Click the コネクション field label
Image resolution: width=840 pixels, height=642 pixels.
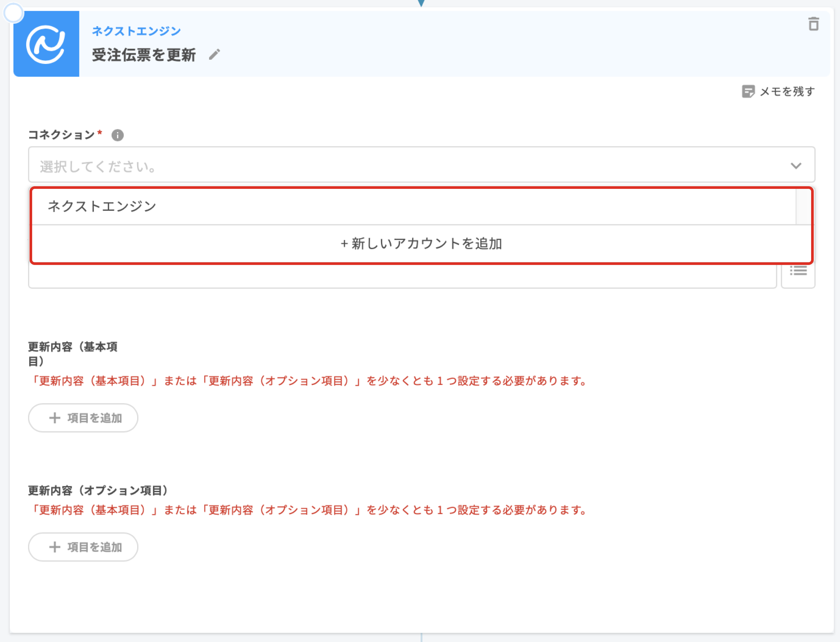[x=61, y=135]
